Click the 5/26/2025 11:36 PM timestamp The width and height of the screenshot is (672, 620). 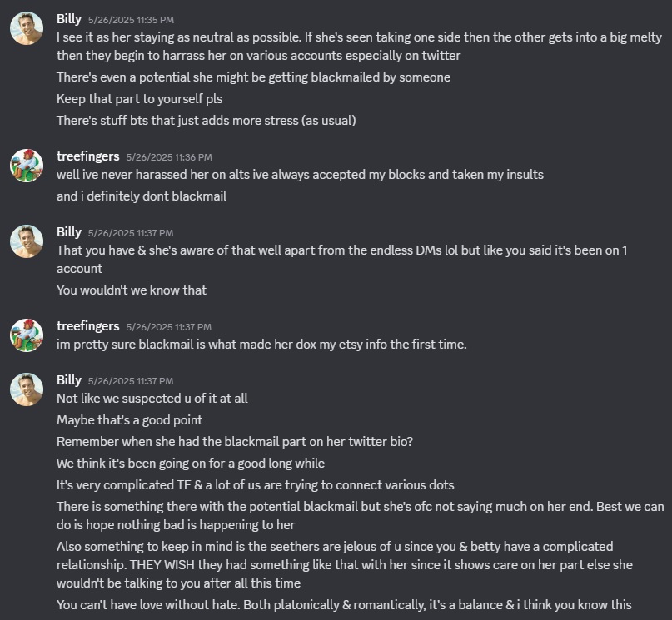point(169,156)
